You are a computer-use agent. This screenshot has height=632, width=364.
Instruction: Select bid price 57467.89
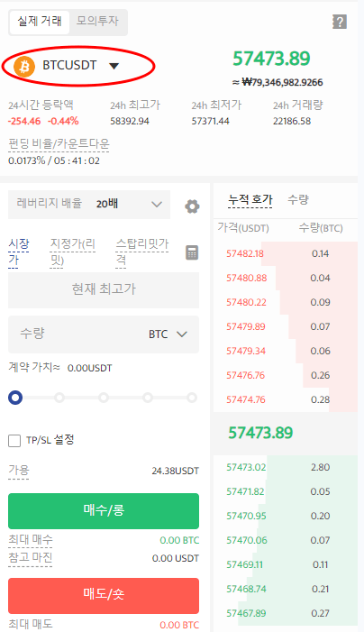tap(246, 613)
